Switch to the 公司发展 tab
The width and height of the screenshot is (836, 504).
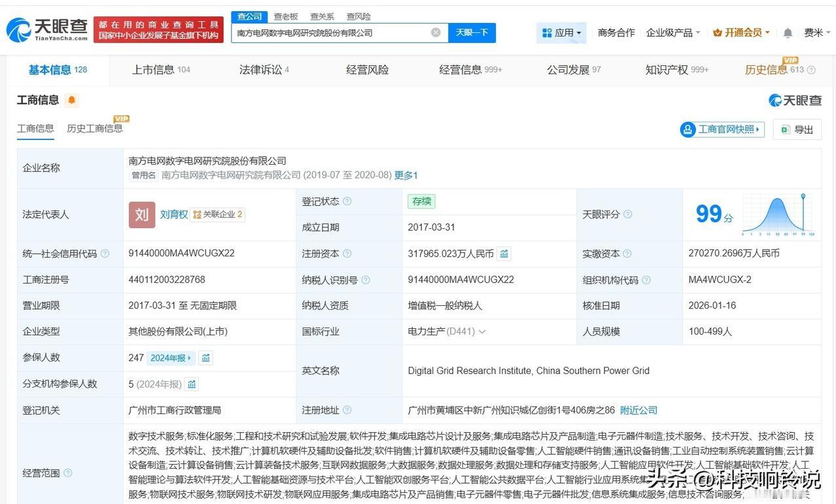(x=574, y=70)
